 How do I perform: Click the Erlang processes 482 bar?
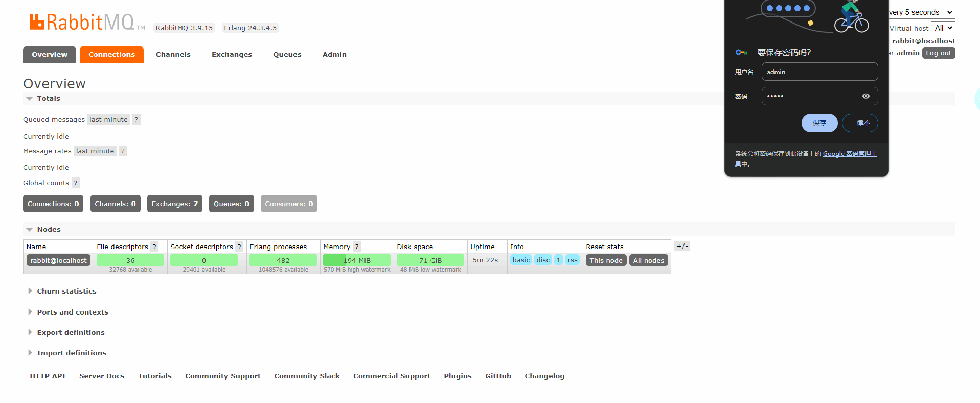(283, 260)
